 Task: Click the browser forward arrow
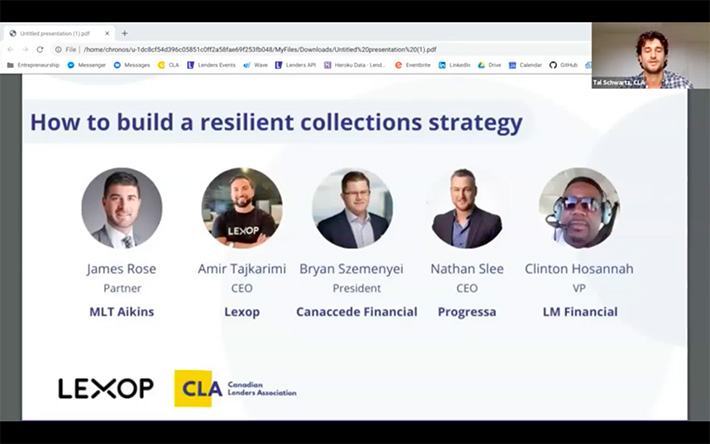pyautogui.click(x=25, y=49)
